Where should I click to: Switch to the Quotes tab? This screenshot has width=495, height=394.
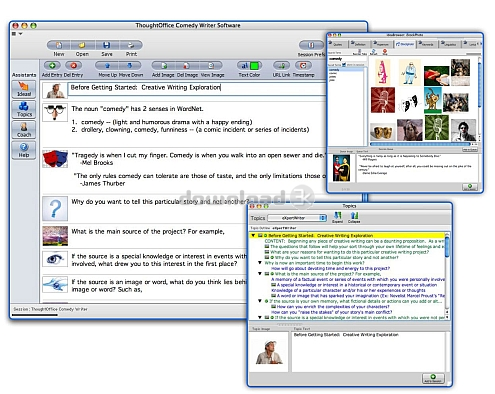(x=338, y=44)
